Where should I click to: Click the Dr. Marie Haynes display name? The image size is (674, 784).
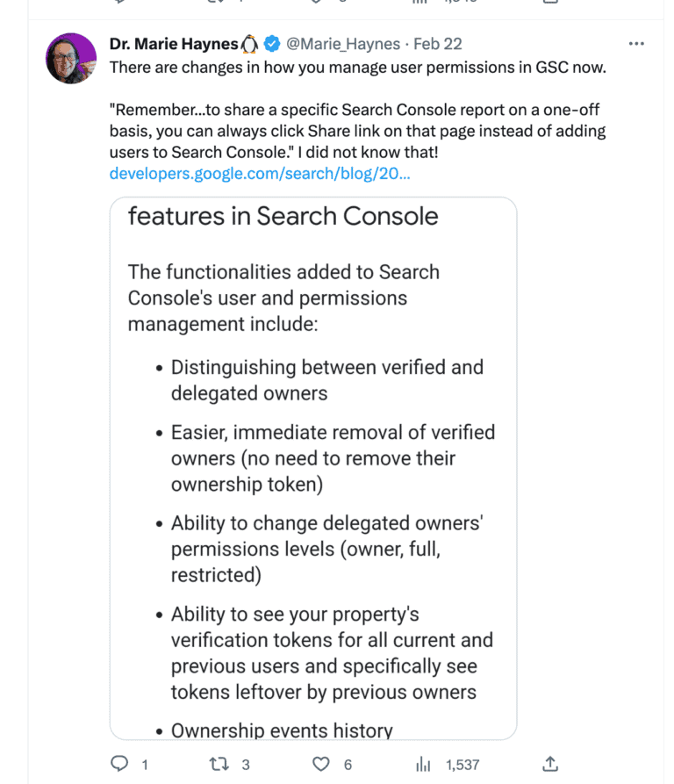[173, 44]
